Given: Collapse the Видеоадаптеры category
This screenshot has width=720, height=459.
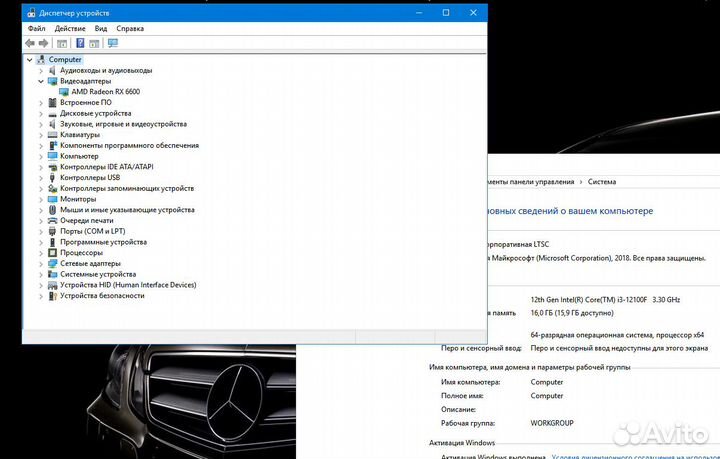Looking at the screenshot, I should (41, 81).
